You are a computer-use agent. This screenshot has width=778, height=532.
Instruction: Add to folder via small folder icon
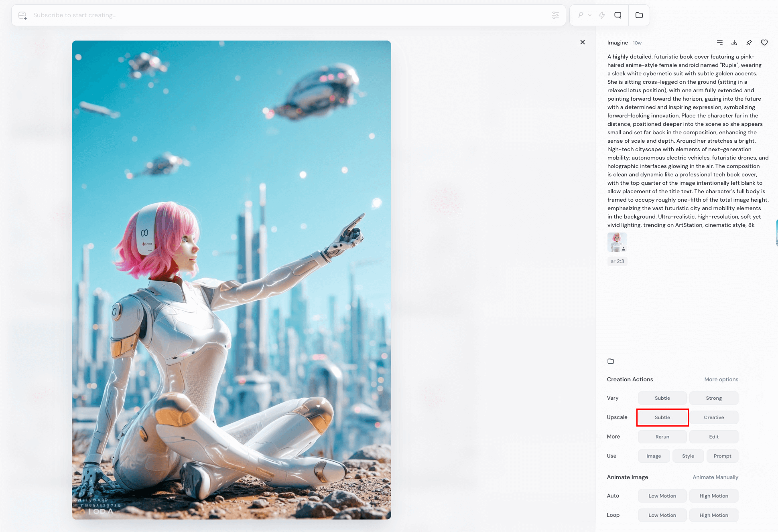(x=611, y=361)
